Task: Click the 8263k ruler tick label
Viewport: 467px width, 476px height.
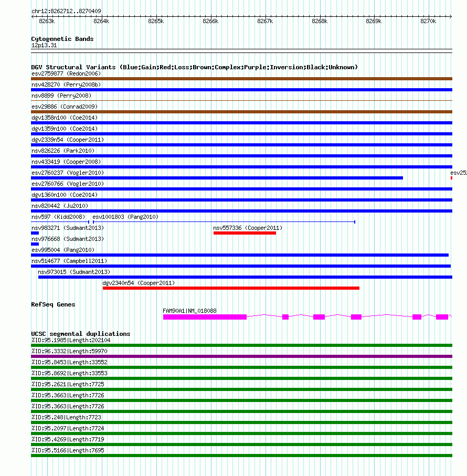Action: [x=47, y=21]
